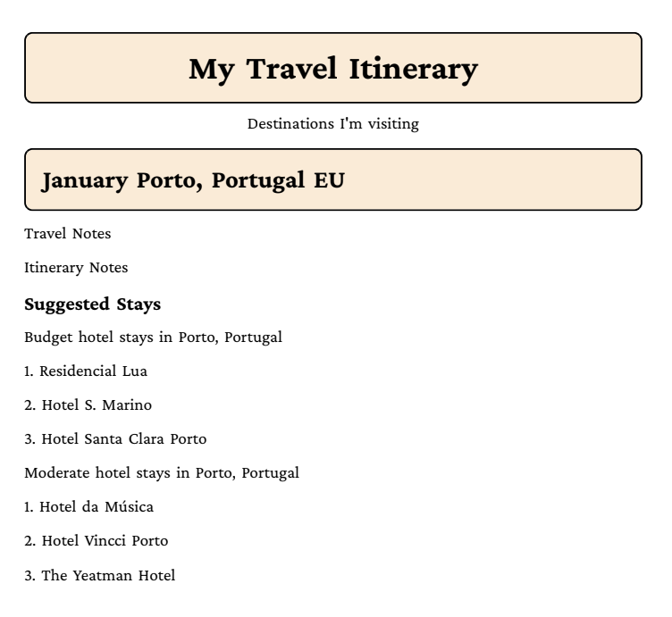672x617 pixels.
Task: Click the My Travel Itinerary heading
Action: click(333, 69)
